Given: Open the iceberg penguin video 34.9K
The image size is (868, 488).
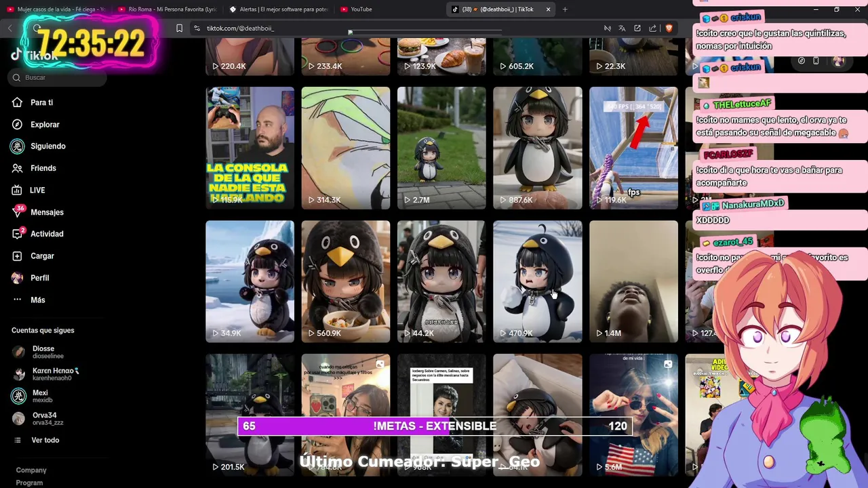Looking at the screenshot, I should (x=250, y=281).
